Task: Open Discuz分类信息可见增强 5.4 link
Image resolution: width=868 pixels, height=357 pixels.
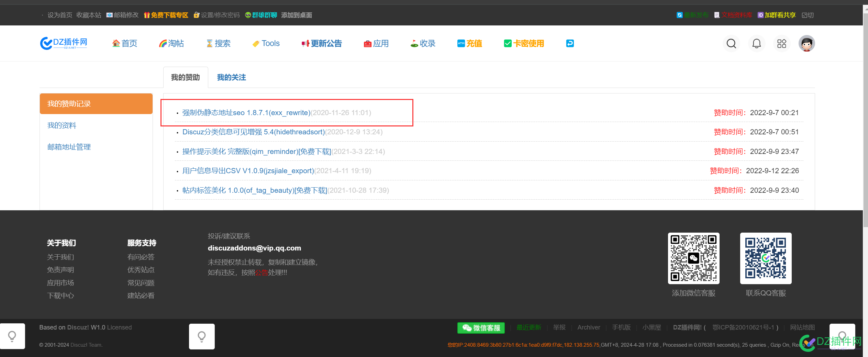Action: tap(254, 132)
